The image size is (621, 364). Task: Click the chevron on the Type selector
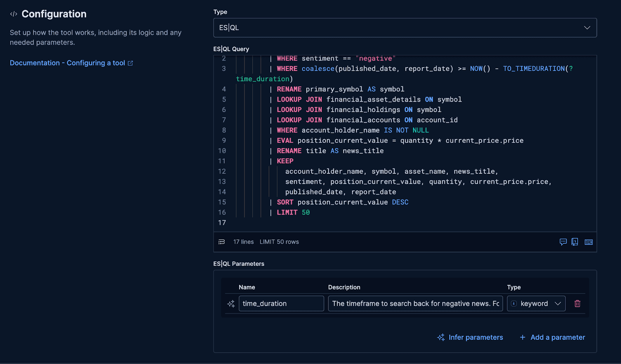coord(587,28)
